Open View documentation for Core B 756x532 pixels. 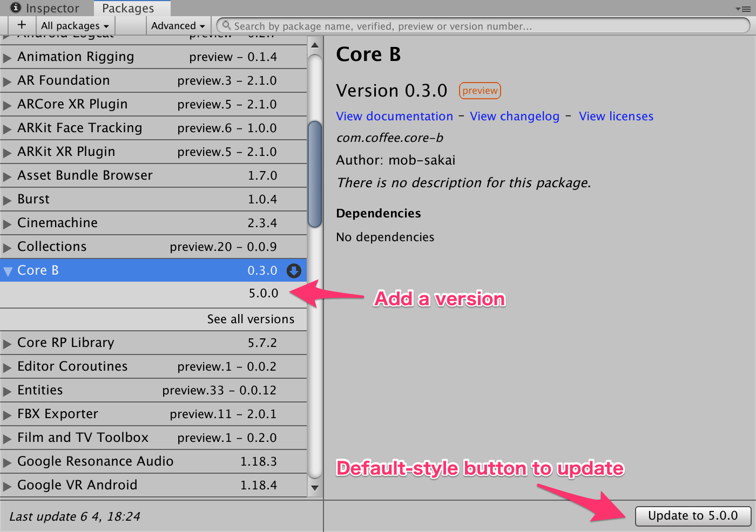(394, 116)
